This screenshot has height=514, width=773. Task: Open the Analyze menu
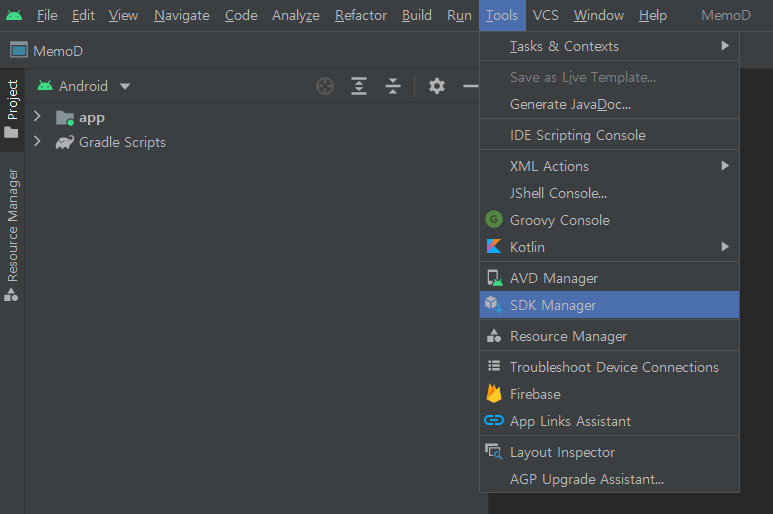[x=296, y=16]
